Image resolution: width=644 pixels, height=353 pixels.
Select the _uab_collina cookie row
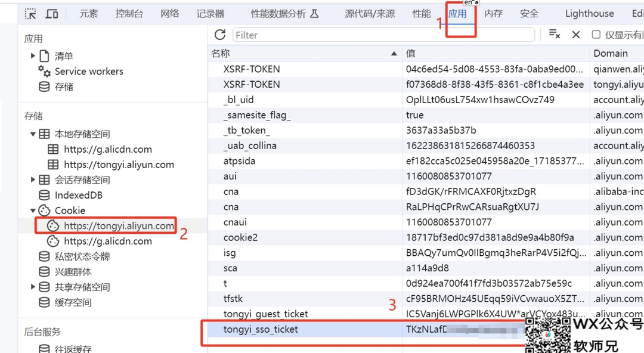tap(426, 146)
